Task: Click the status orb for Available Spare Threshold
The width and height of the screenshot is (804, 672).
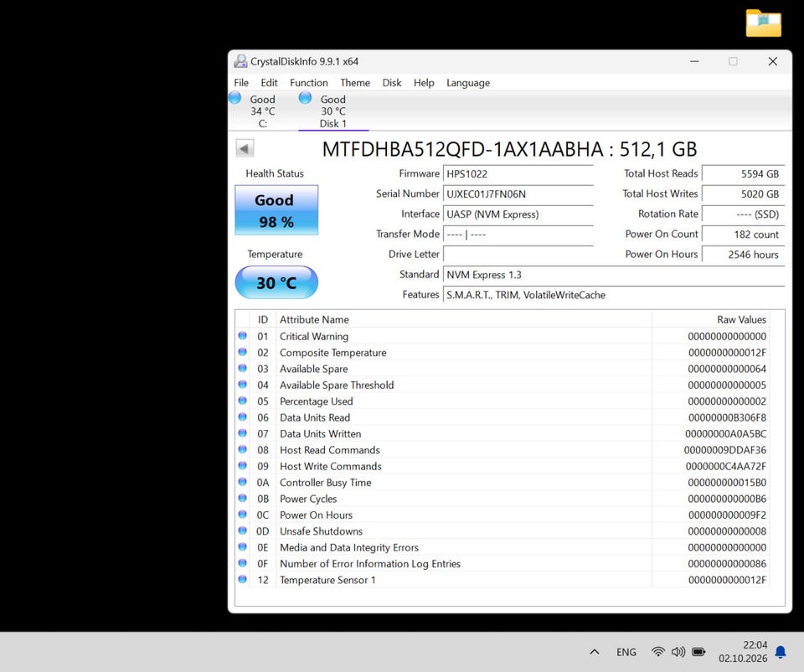Action: (x=243, y=385)
